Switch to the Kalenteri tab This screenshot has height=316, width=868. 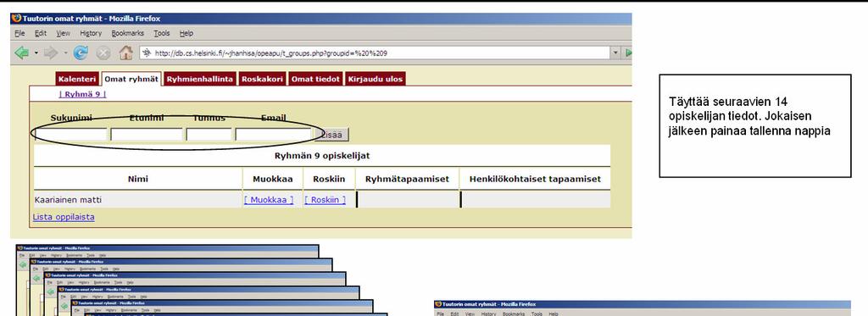[x=77, y=79]
